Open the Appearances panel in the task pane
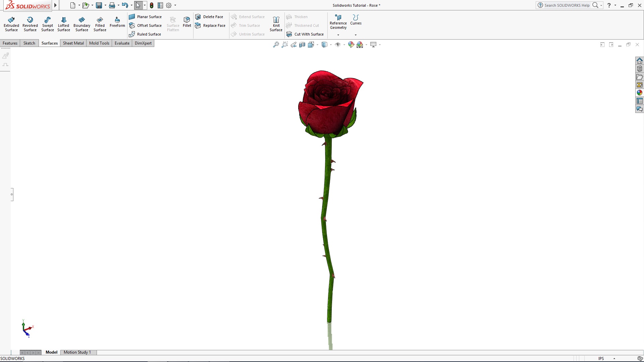The height and width of the screenshot is (362, 644). (640, 93)
